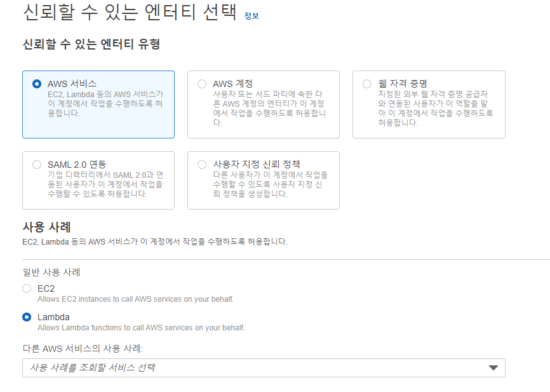The image size is (550, 392).
Task: Select the AWS 서비스 radio button
Action: [36, 84]
